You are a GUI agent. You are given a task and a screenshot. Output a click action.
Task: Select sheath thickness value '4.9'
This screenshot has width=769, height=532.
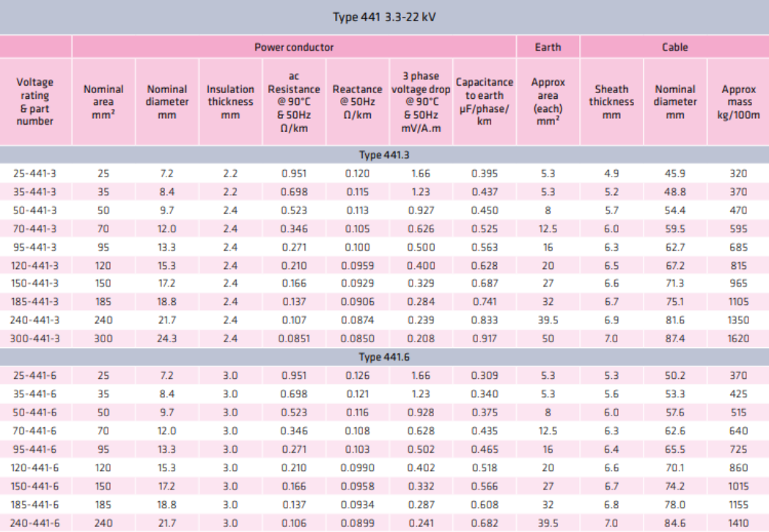coord(611,174)
